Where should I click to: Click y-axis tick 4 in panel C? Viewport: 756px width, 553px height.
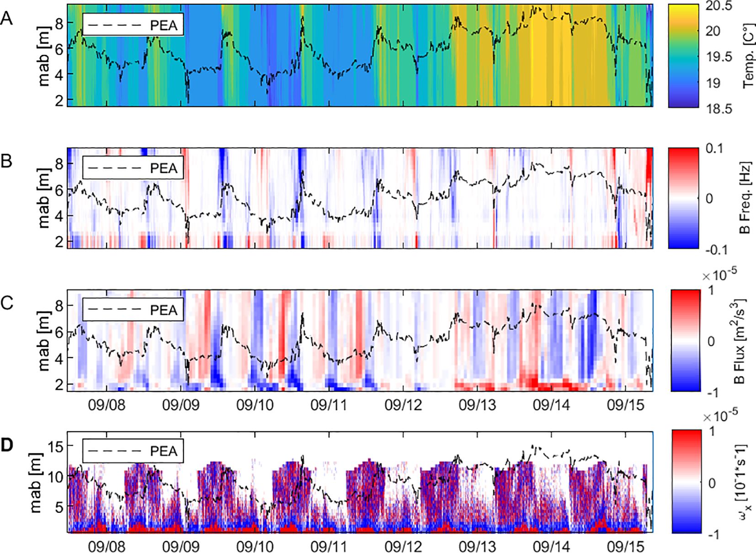pos(59,359)
